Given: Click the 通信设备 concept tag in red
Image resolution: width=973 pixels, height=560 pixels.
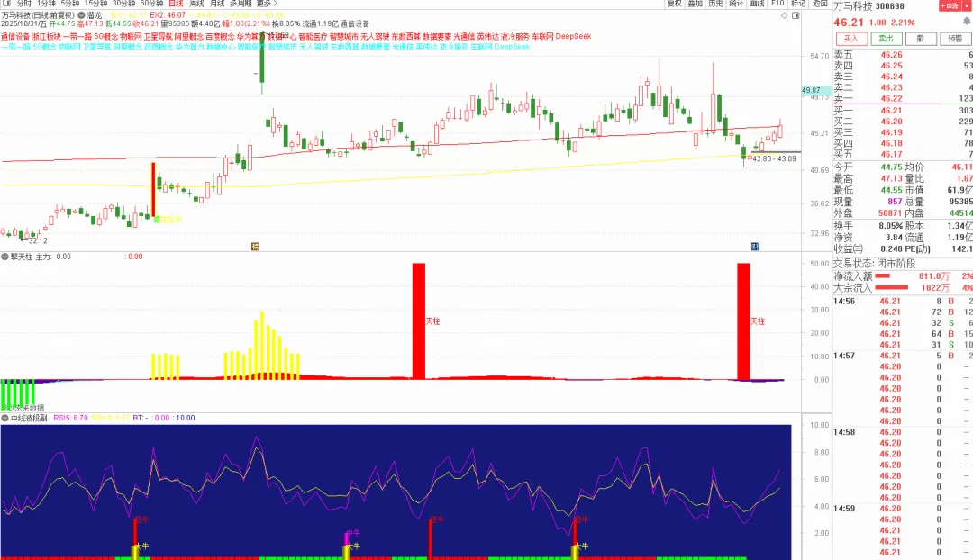Looking at the screenshot, I should 15,37.
